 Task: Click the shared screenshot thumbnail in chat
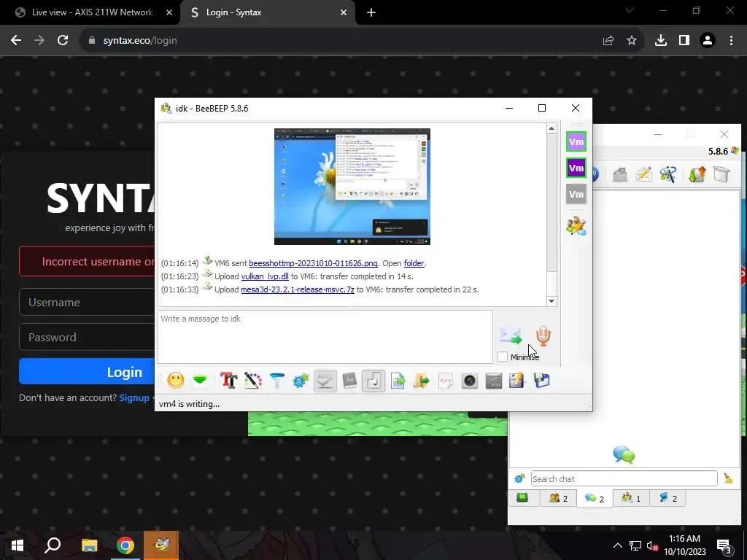click(352, 187)
